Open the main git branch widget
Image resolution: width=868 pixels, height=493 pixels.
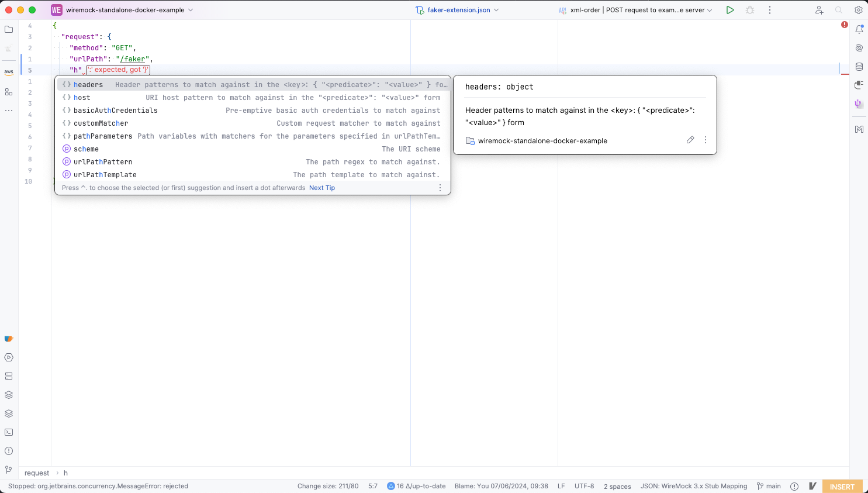769,486
